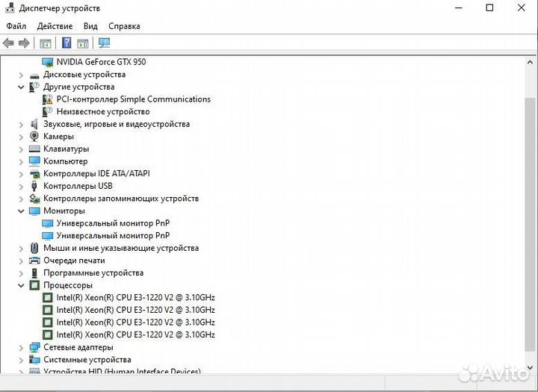Click the system devices category icon
Image resolution: width=538 pixels, height=392 pixels.
tap(34, 360)
